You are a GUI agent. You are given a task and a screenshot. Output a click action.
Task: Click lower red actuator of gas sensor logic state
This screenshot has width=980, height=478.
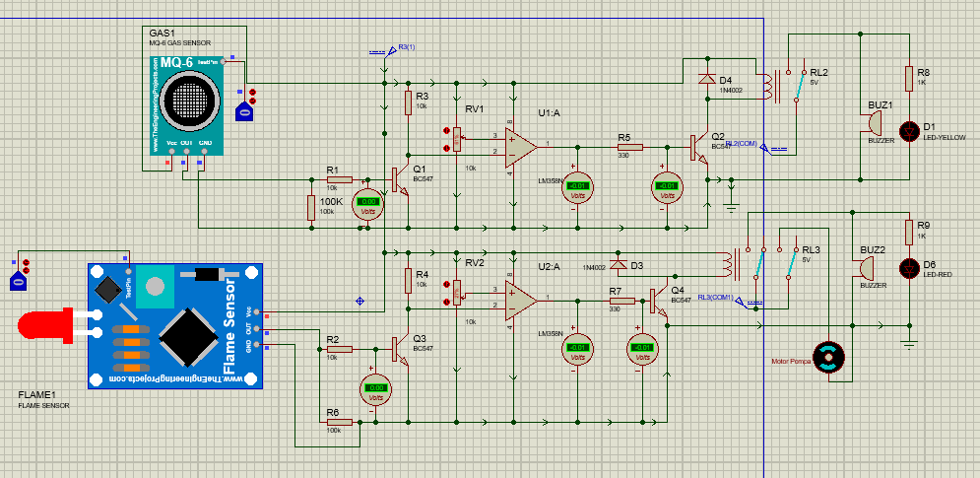[252, 101]
